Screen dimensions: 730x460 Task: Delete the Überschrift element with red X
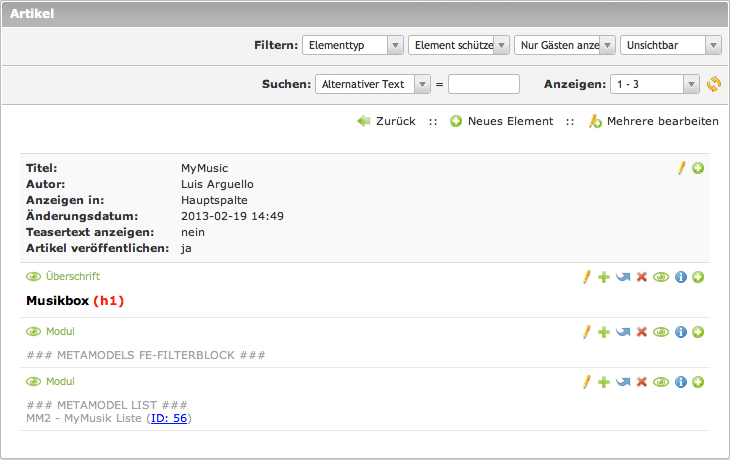click(642, 277)
